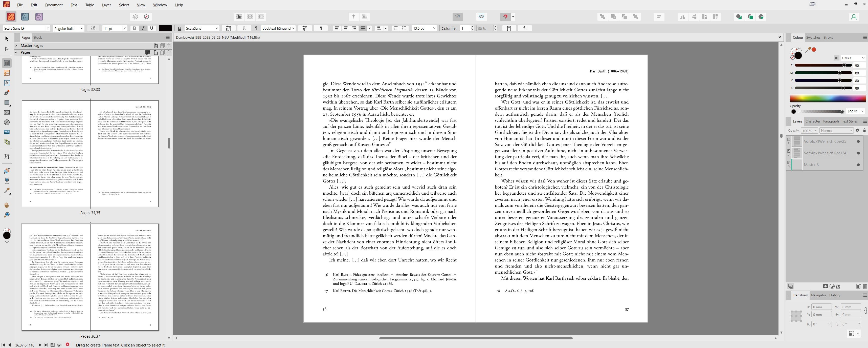Select the Zoom tool

(7, 215)
